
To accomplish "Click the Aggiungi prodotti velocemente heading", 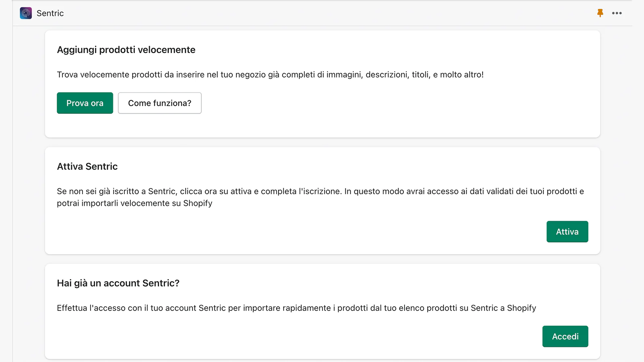I will pos(126,50).
